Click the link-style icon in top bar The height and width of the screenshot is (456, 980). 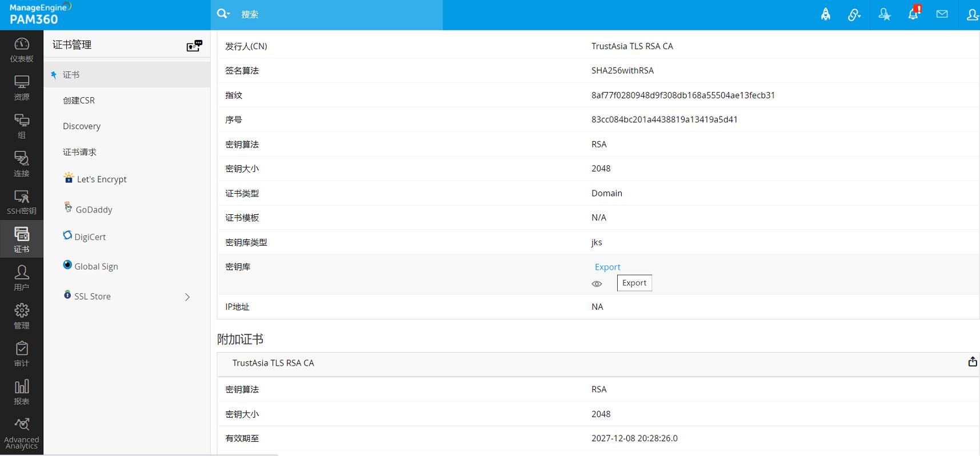click(x=854, y=14)
